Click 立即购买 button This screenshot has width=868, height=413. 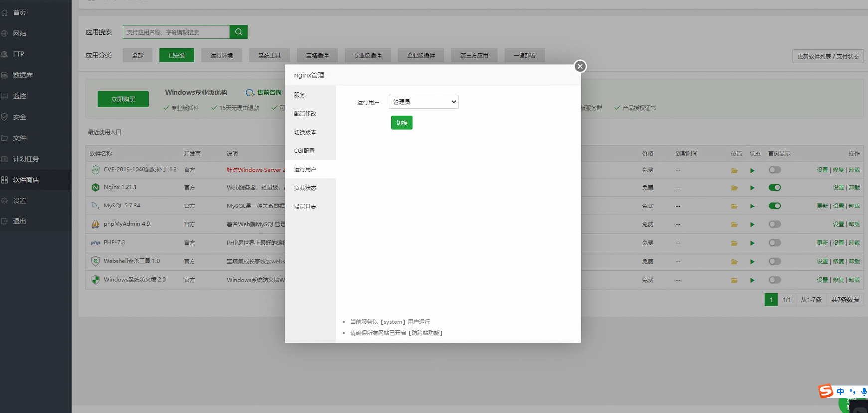pyautogui.click(x=123, y=99)
